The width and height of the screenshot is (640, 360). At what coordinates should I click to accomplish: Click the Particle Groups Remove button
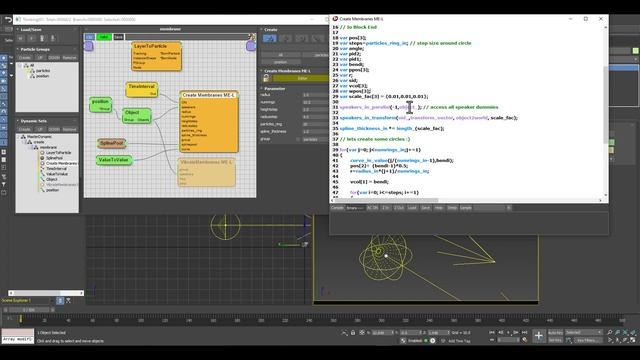pos(69,58)
